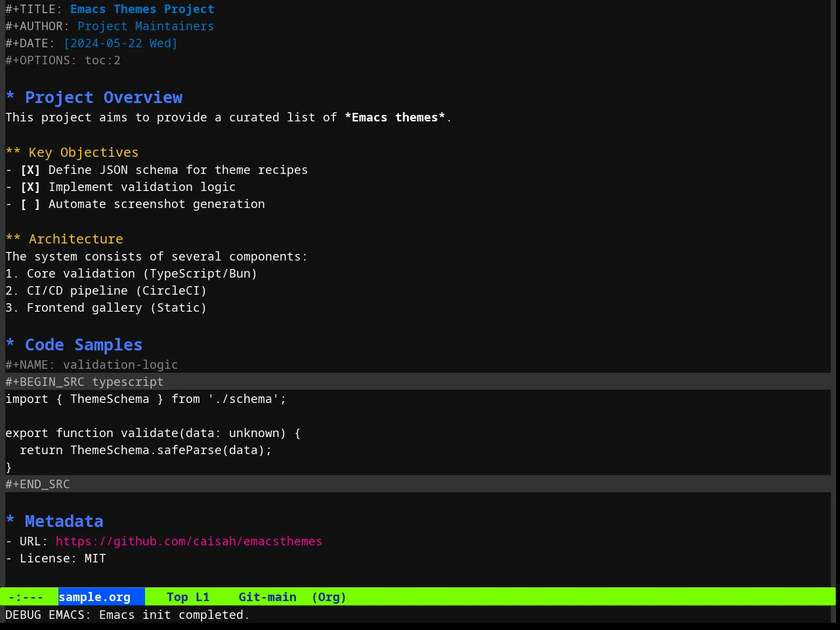
Task: Check the empty box for Automate screenshot generation
Action: click(30, 204)
